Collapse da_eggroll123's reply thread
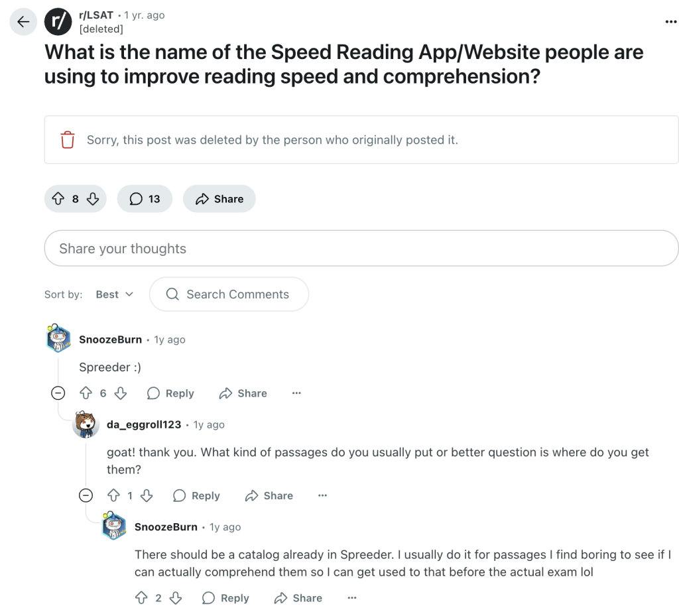Screen dimensions: 679x616 coord(85,495)
